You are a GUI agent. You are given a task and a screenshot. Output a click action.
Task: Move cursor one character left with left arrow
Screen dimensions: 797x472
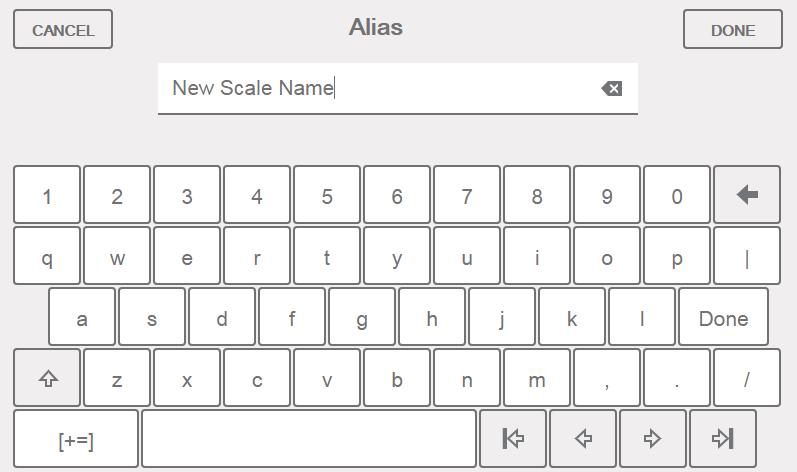(x=583, y=438)
